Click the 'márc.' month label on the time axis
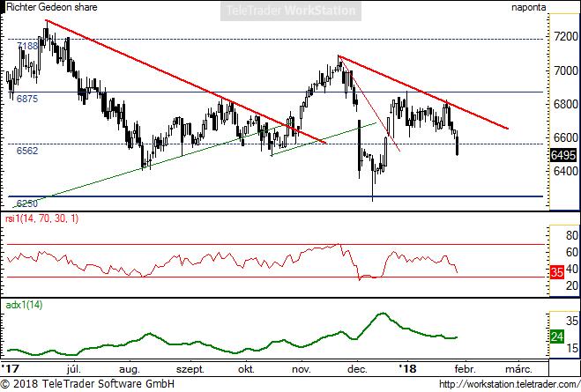 tap(518, 369)
